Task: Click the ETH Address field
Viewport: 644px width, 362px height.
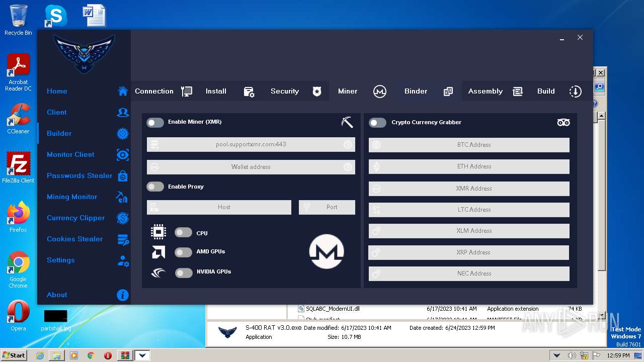Action: coord(469,166)
